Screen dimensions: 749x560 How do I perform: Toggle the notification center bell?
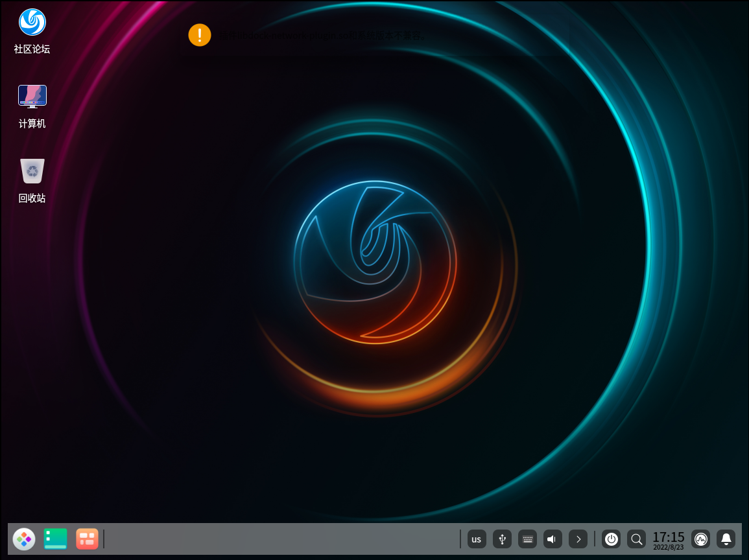pos(726,539)
